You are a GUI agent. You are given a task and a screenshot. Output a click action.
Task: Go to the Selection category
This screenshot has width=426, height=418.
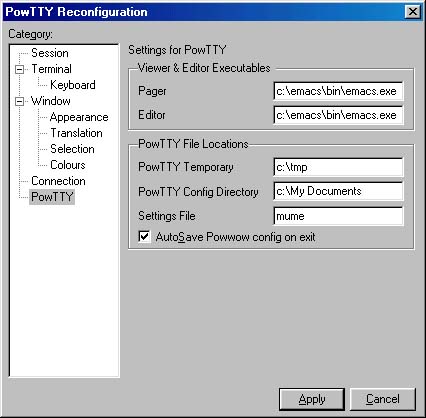72,149
